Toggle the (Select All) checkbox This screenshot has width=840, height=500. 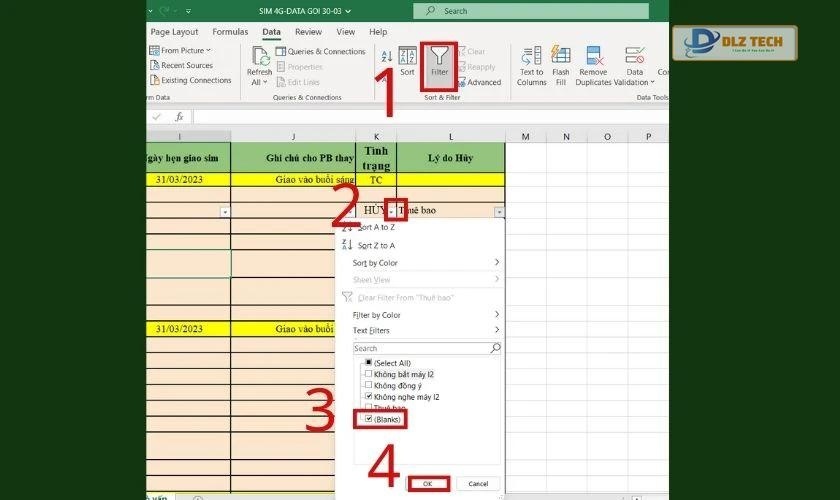pos(369,362)
